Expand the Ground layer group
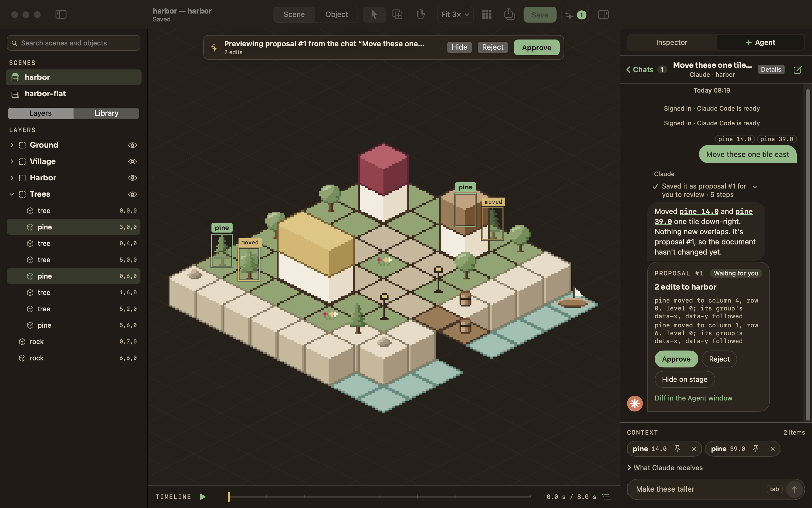The width and height of the screenshot is (812, 508). 12,145
